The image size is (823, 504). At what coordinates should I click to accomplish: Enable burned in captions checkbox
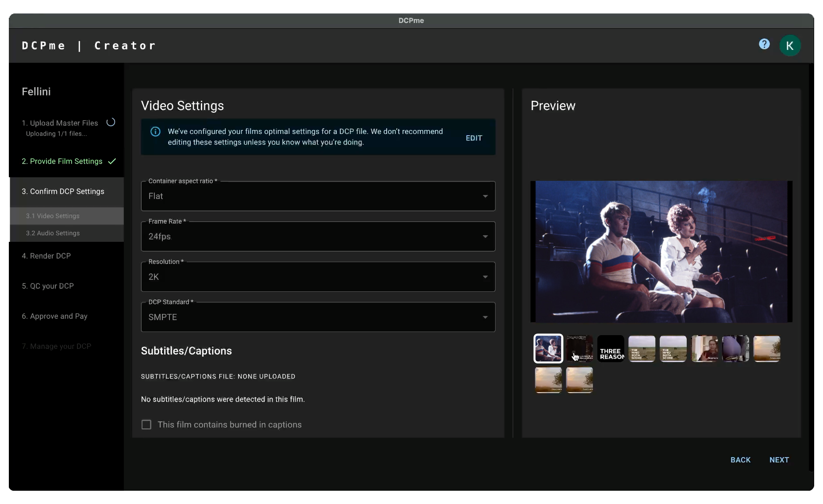tap(146, 425)
